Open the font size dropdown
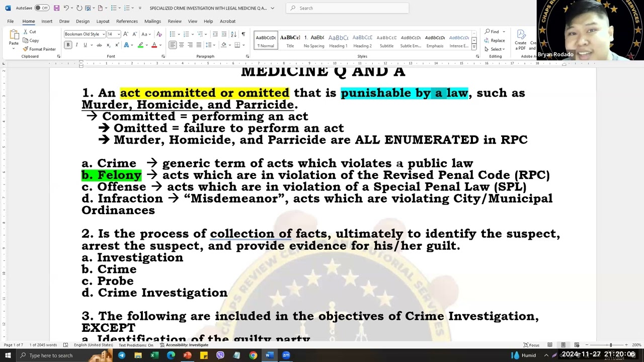The height and width of the screenshot is (362, 644). pos(119,34)
